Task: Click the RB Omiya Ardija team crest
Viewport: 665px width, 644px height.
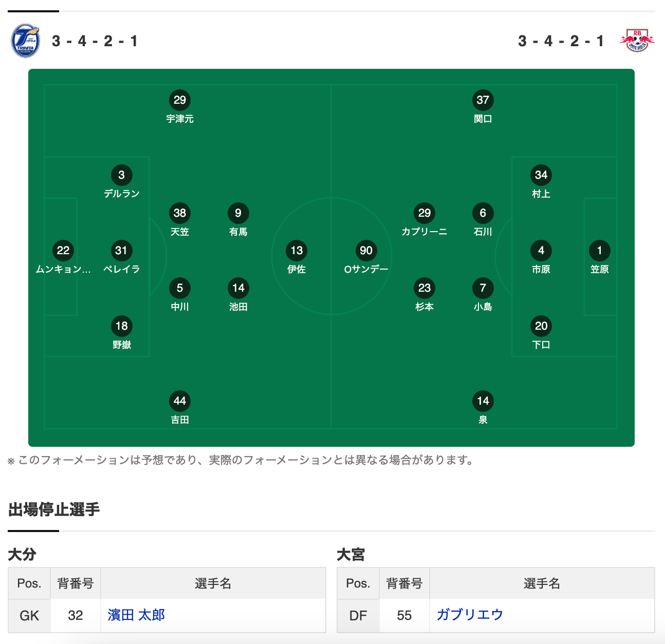Action: (x=637, y=41)
